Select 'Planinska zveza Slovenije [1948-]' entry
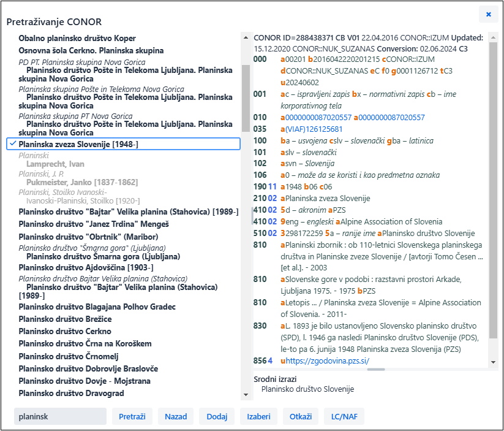This screenshot has width=504, height=431. coord(124,144)
